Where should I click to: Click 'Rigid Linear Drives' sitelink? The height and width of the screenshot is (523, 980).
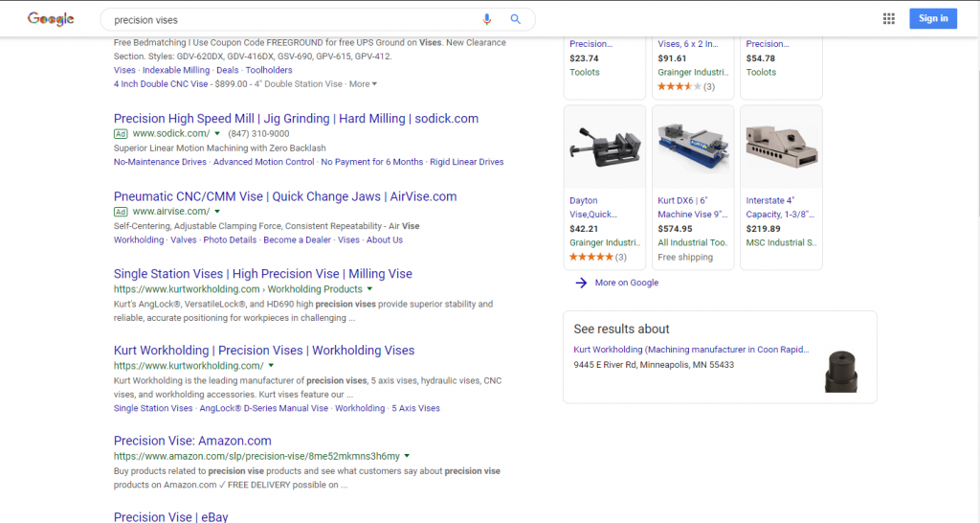tap(467, 162)
